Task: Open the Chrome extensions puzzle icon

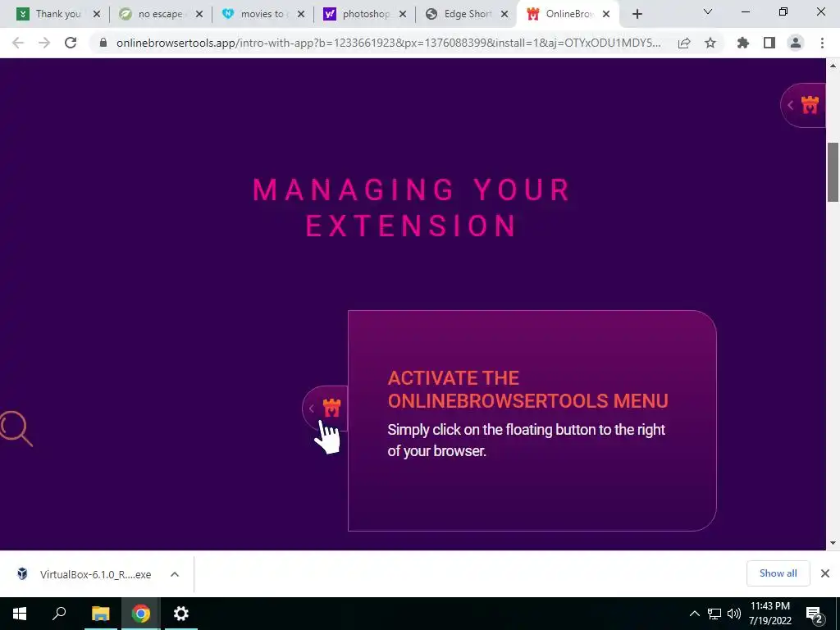Action: (743, 43)
